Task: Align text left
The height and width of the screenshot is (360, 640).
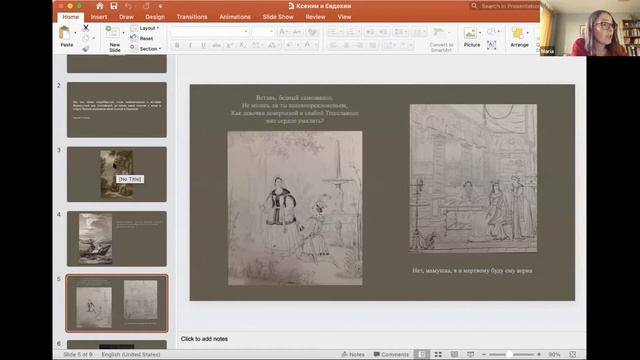Action: 333,45
